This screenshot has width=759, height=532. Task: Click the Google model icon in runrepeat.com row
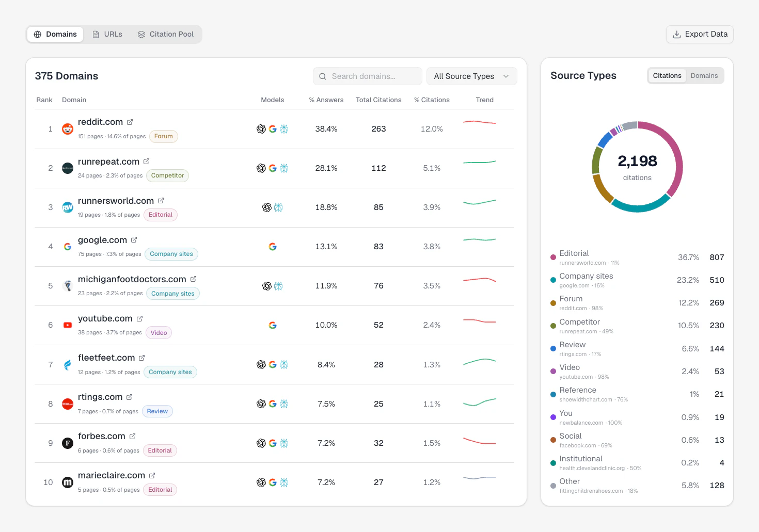tap(273, 168)
